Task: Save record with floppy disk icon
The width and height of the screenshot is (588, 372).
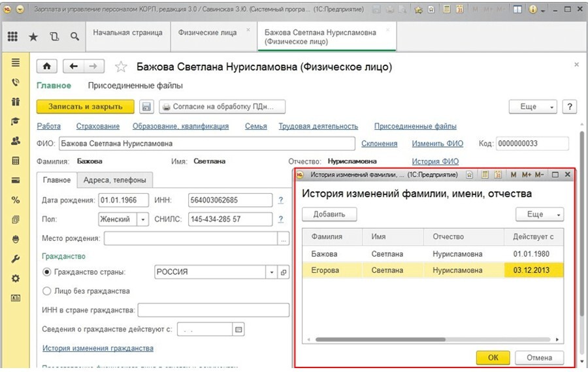Action: [146, 107]
